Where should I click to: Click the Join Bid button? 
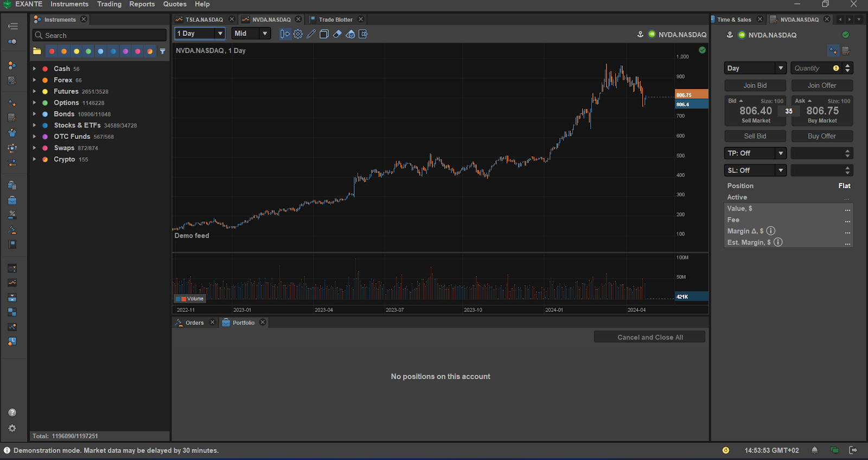click(x=755, y=86)
